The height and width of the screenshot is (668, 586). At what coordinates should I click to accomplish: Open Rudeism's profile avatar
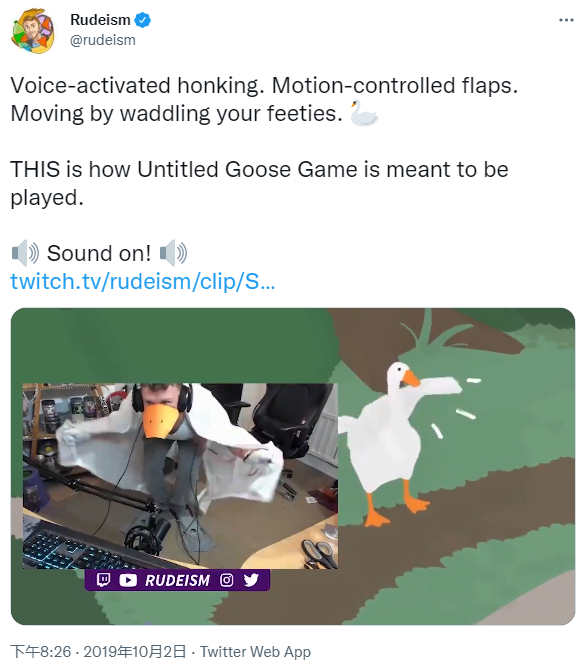33,30
